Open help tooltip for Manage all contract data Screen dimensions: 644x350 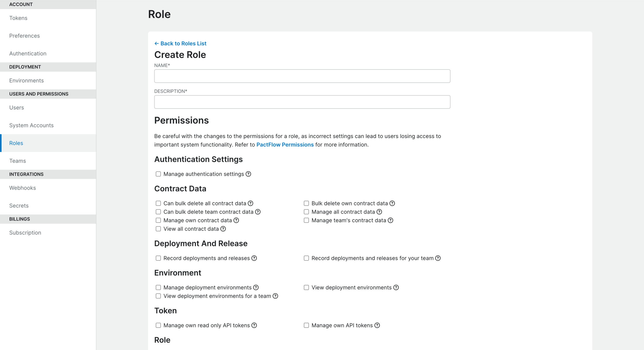point(379,212)
